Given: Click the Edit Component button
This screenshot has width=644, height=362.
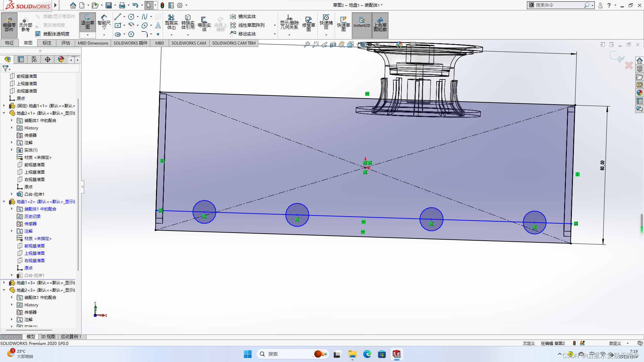Looking at the screenshot, I should pyautogui.click(x=9, y=25).
